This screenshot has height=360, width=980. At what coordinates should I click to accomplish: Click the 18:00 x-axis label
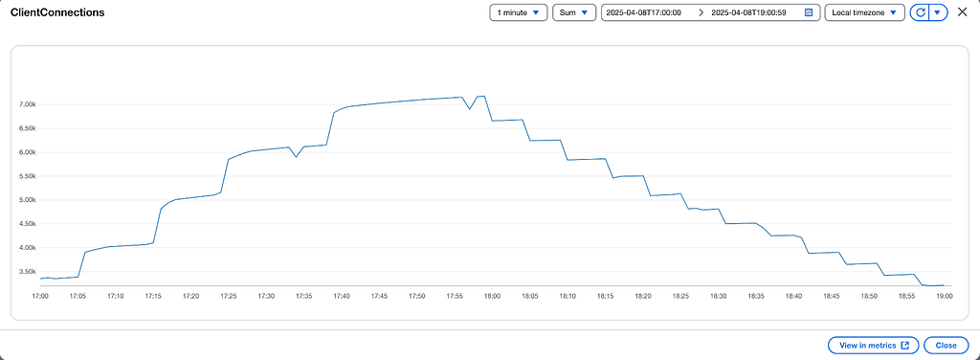(493, 296)
